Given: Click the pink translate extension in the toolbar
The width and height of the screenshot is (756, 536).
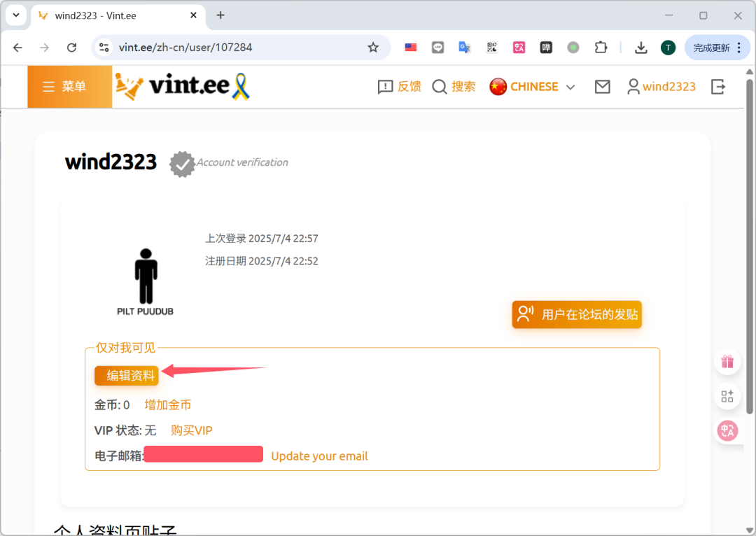Looking at the screenshot, I should pos(519,48).
